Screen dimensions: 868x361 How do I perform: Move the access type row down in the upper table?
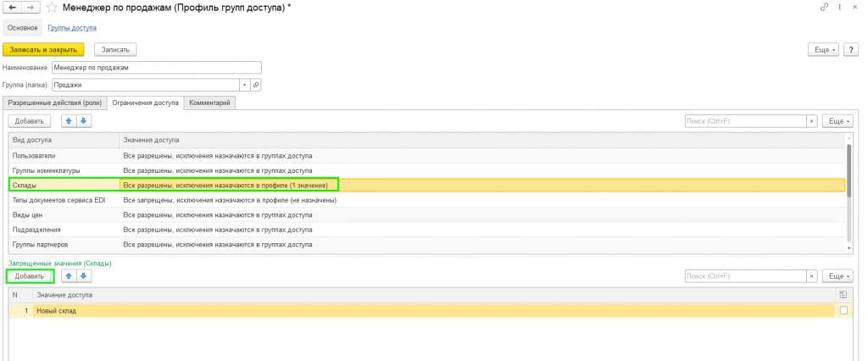coord(84,120)
